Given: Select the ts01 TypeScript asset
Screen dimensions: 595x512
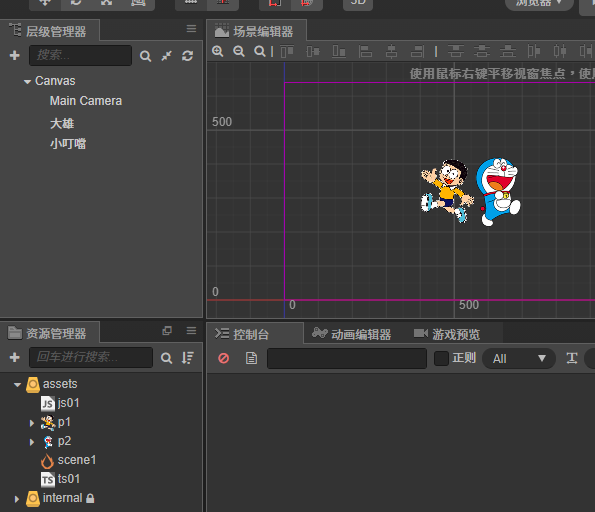Looking at the screenshot, I should click(x=69, y=479).
